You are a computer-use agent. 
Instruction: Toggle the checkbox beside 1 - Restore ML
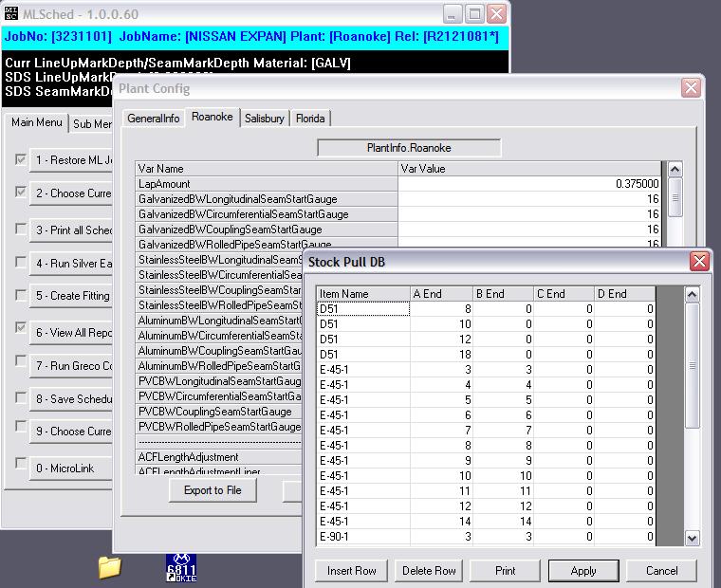pos(21,159)
